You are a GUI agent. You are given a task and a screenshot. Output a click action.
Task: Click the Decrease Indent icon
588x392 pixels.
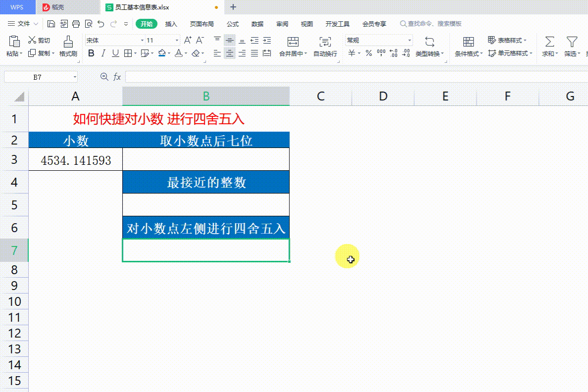coord(254,40)
